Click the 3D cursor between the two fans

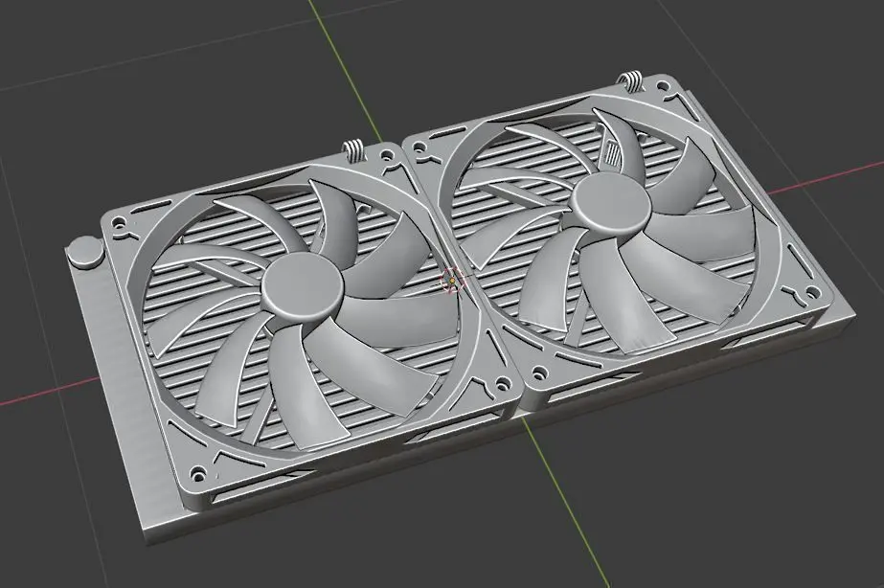(x=452, y=280)
